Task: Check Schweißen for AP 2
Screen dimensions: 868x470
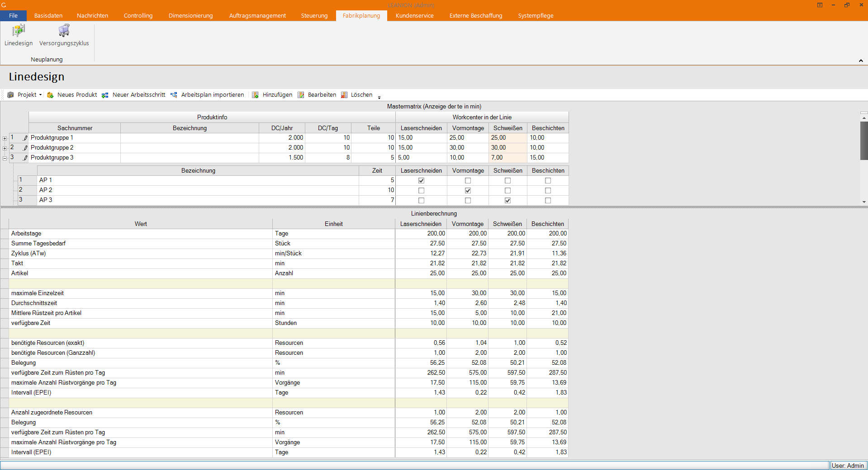Action: pyautogui.click(x=508, y=191)
